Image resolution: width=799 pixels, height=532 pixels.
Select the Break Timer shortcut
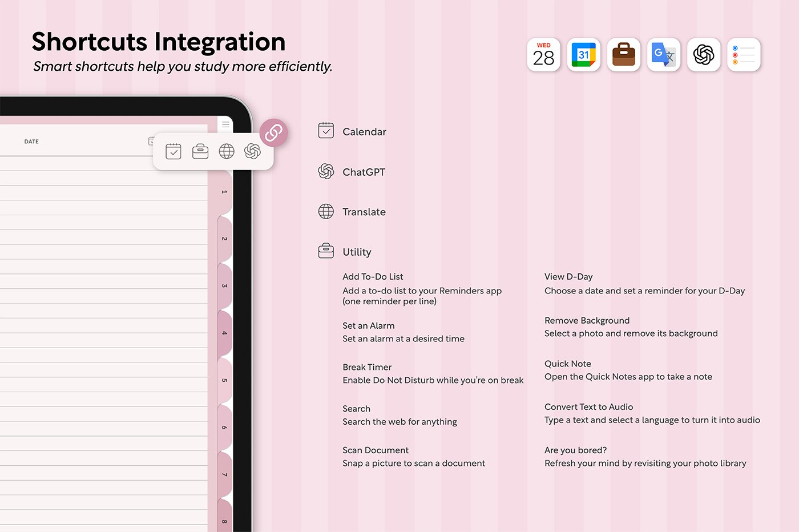tap(367, 367)
